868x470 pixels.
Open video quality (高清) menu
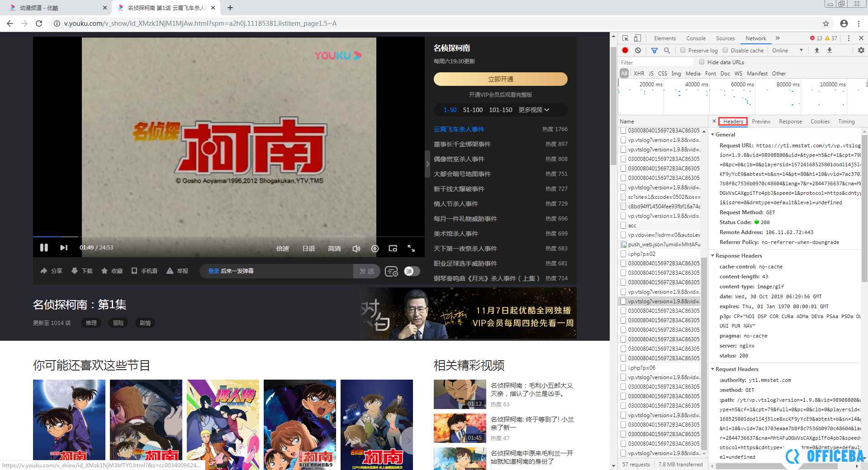pyautogui.click(x=334, y=249)
